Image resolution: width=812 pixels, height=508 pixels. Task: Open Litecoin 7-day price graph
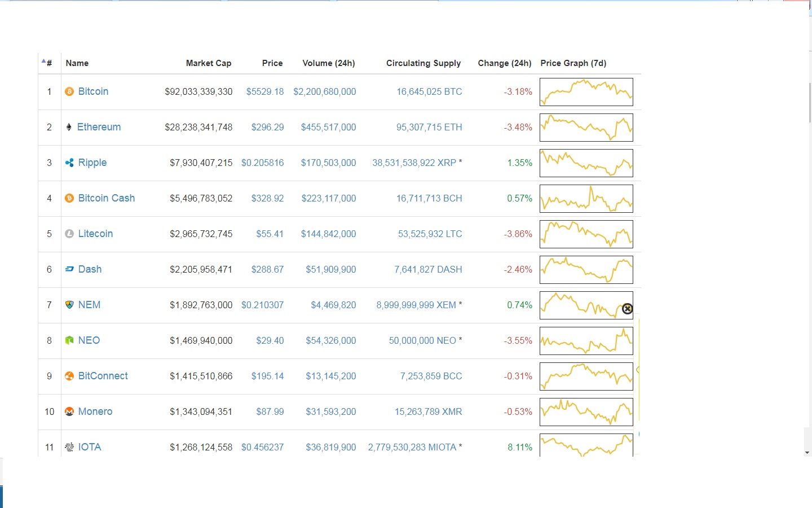586,234
